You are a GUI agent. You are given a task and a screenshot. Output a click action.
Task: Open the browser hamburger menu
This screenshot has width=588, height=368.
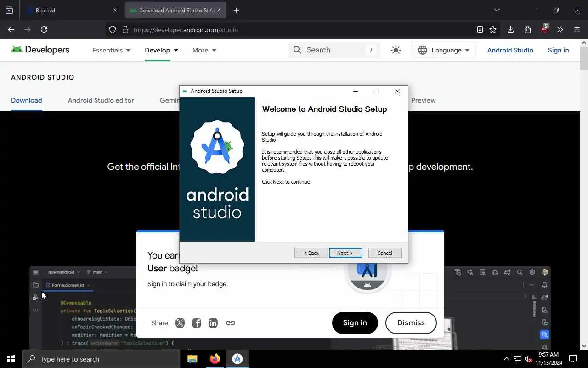577,29
